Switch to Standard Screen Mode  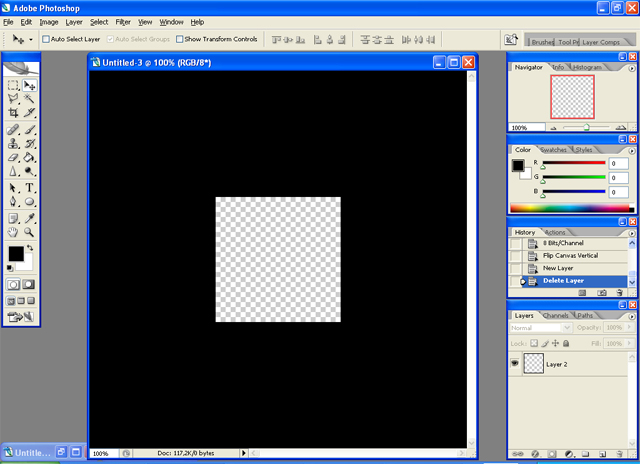(11, 301)
